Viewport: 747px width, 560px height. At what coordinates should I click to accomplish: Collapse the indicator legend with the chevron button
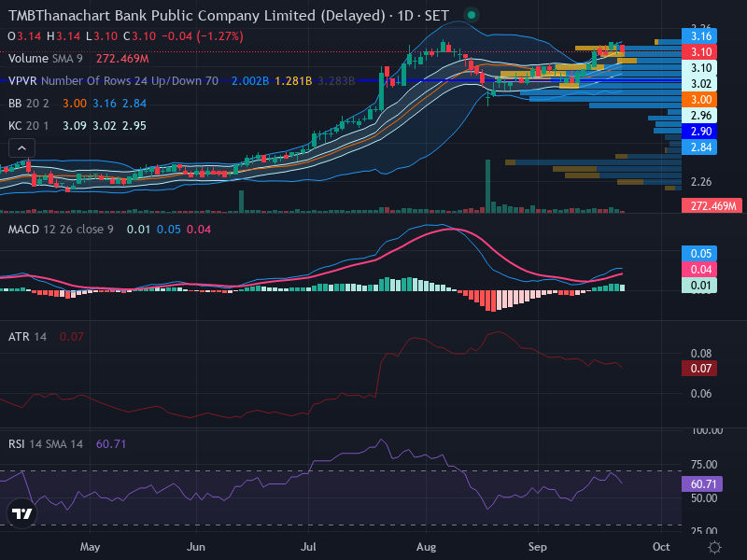[21, 148]
